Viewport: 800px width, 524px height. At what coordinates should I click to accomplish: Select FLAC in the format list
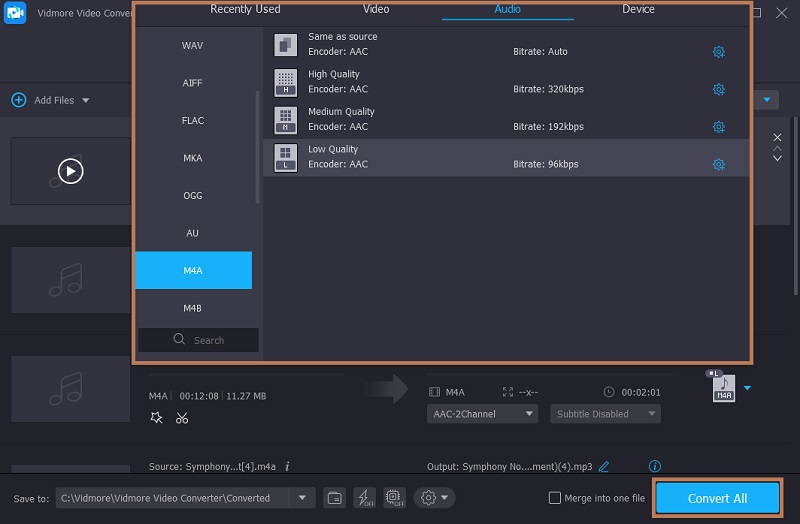click(x=193, y=121)
